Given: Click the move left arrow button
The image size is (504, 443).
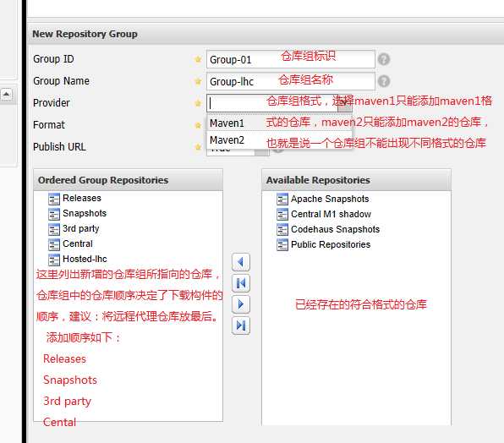Looking at the screenshot, I should click(x=241, y=262).
